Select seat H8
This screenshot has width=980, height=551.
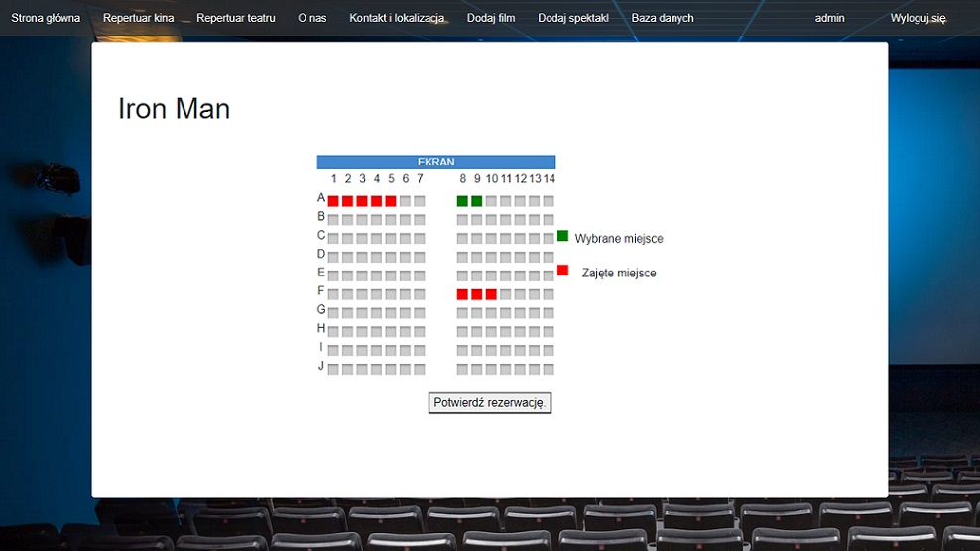[x=462, y=332]
